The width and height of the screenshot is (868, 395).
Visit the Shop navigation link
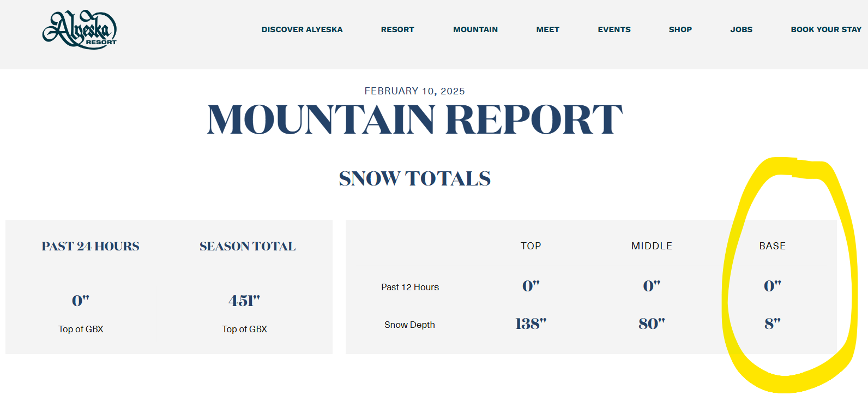[x=680, y=29]
